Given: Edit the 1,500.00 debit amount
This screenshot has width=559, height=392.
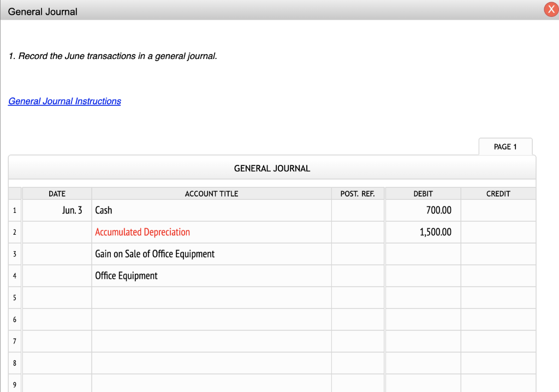Looking at the screenshot, I should coord(423,232).
